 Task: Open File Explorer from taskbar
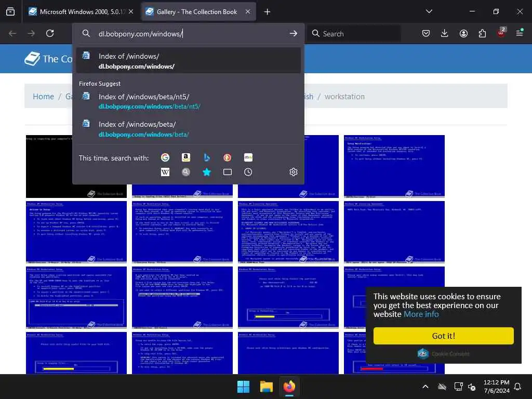(x=267, y=387)
